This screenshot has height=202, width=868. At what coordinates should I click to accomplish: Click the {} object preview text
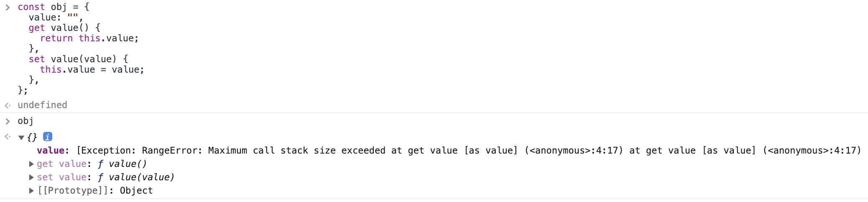click(32, 137)
